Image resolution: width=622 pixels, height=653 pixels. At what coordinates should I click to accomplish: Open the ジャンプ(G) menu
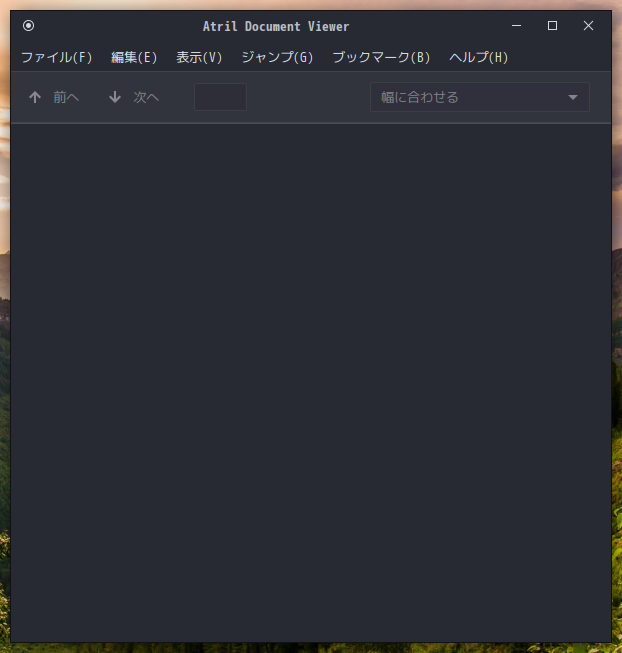pos(277,57)
